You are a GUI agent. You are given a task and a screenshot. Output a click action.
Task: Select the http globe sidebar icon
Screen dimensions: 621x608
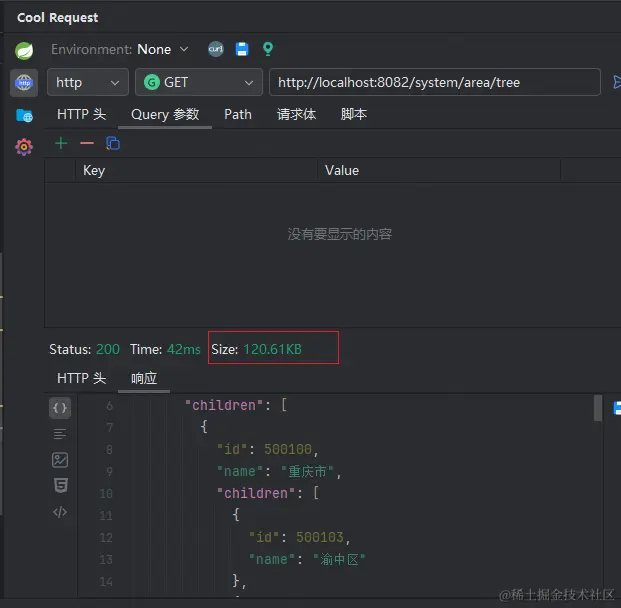(24, 83)
